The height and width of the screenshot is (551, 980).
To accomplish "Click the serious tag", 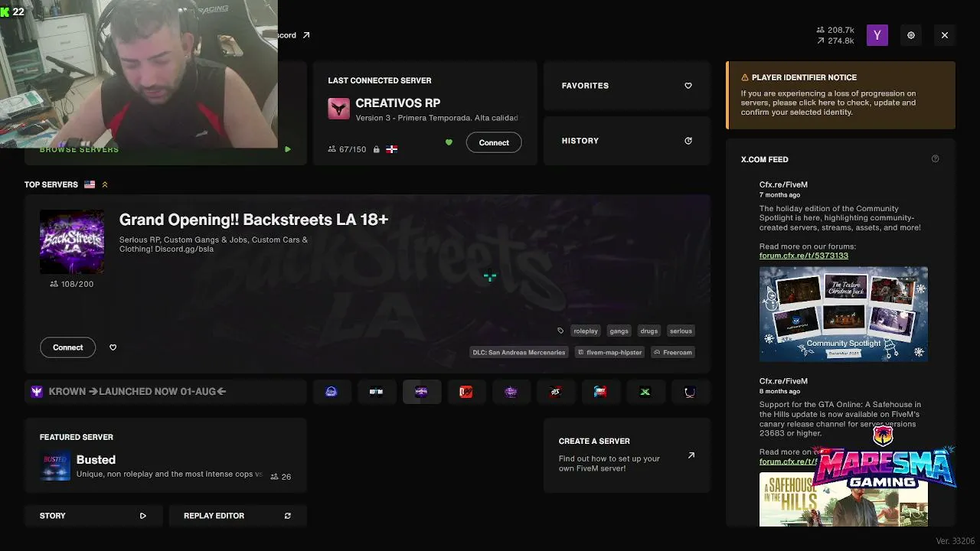I will tap(681, 331).
